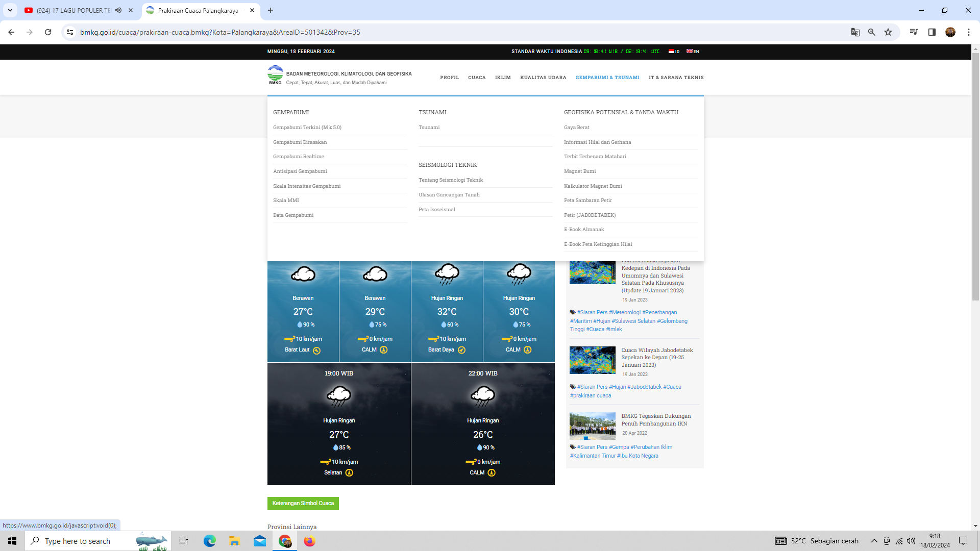Go back using the browser back arrow
Image resolution: width=980 pixels, height=551 pixels.
11,32
